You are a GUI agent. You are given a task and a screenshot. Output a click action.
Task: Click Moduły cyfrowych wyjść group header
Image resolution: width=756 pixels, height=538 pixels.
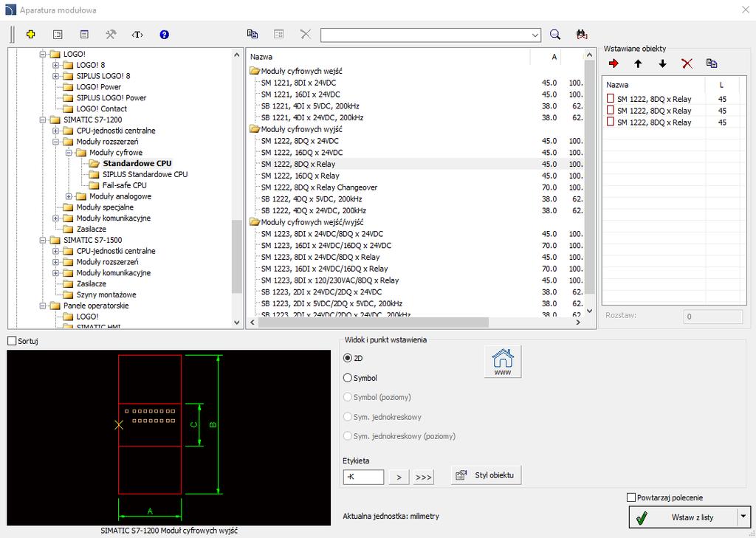[301, 129]
